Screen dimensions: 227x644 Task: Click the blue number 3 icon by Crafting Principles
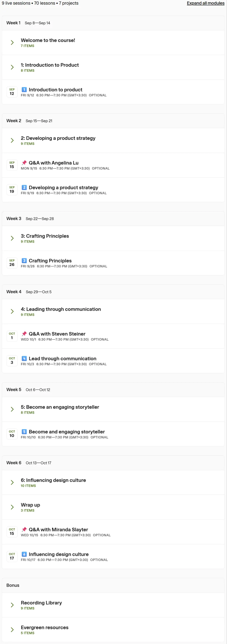pos(24,261)
